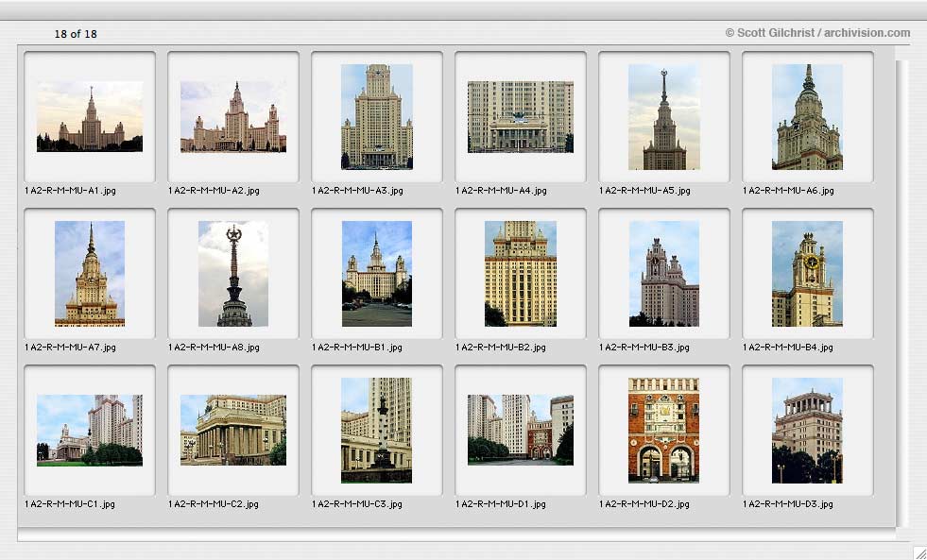The image size is (927, 560).
Task: Click thumbnail 1A2-R-M-MU-C3.jpg
Action: click(377, 430)
